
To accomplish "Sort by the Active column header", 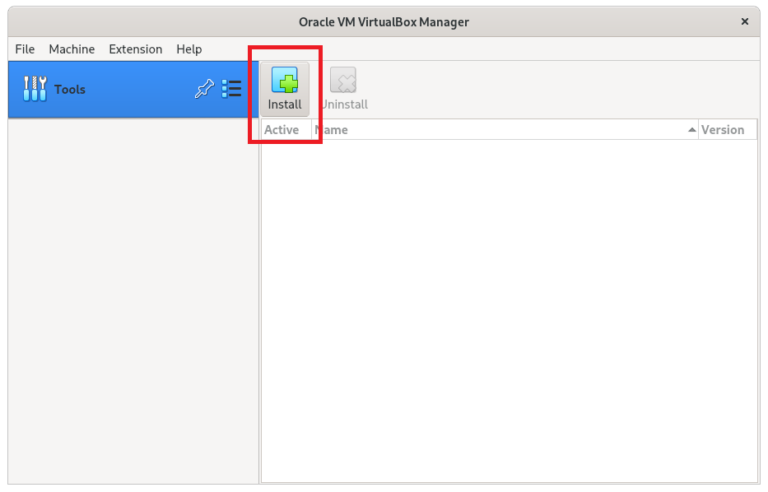I will click(281, 130).
